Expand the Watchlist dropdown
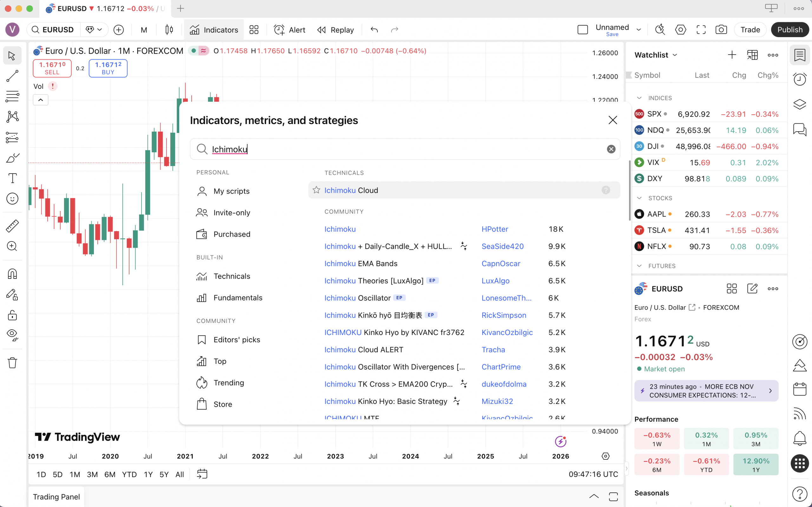The width and height of the screenshot is (812, 507). click(x=674, y=55)
